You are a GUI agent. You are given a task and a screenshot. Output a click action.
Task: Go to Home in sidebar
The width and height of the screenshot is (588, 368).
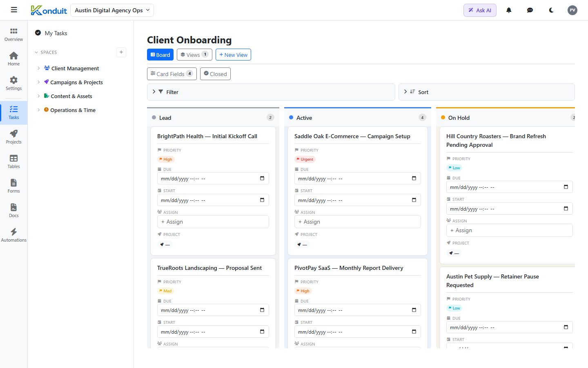click(13, 59)
